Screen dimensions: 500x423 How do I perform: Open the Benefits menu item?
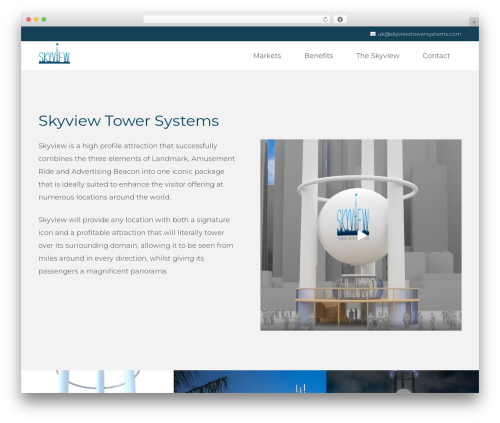(319, 56)
